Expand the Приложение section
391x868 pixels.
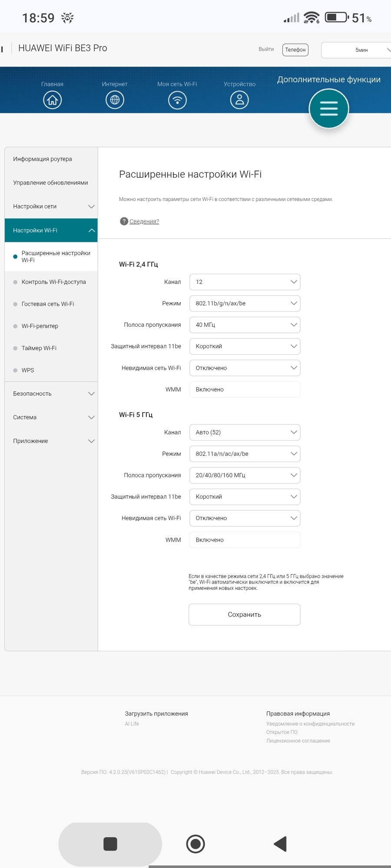coord(51,441)
